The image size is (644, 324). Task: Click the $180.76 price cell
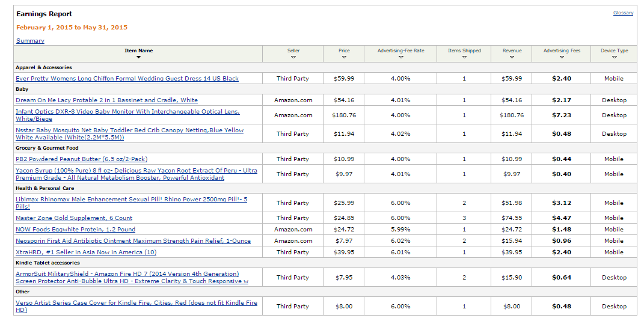pyautogui.click(x=344, y=115)
